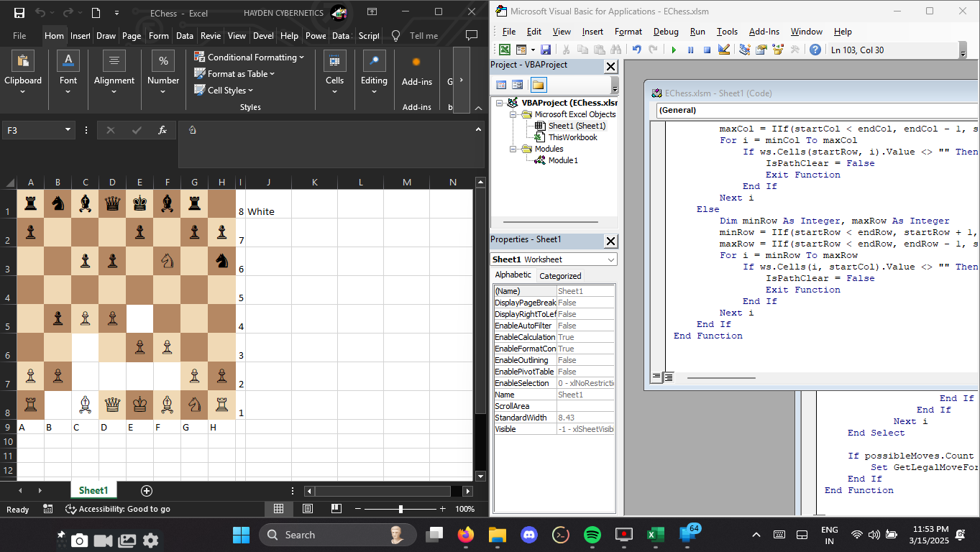Switch to the Categorized properties tab
The height and width of the screenshot is (552, 980).
[x=560, y=275]
